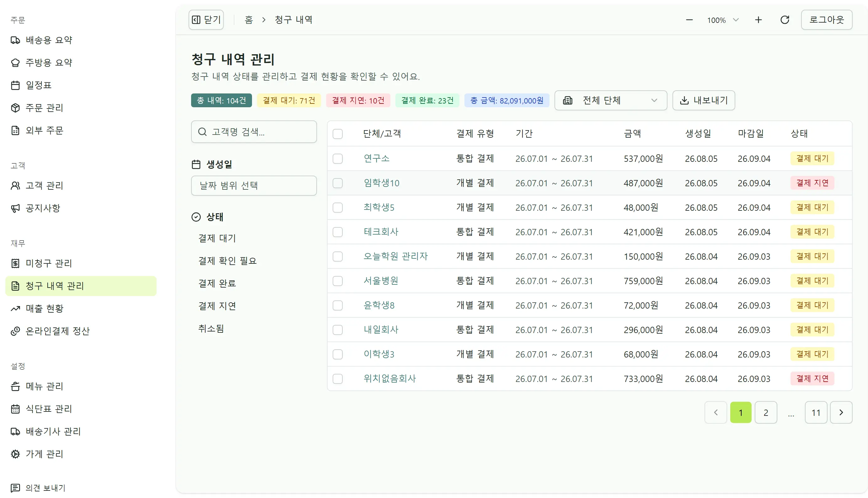Viewport: 868px width, 498px height.
Task: Open the 전체 단체 dropdown
Action: pyautogui.click(x=611, y=100)
